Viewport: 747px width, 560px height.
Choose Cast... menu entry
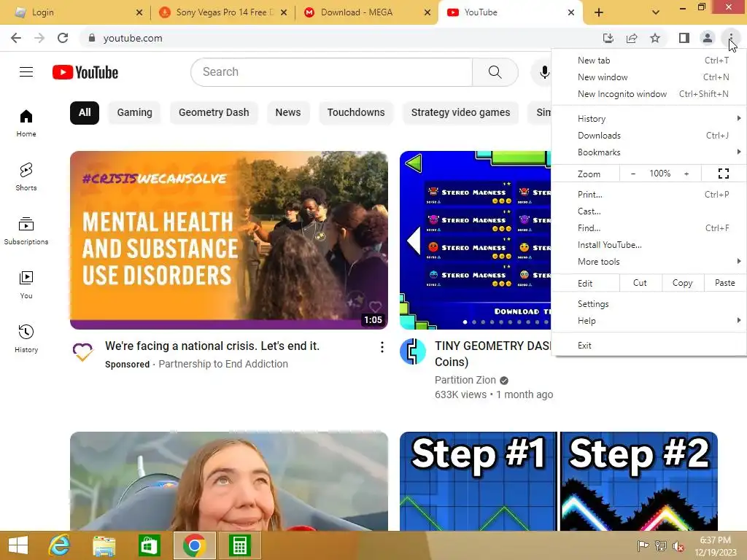[x=649, y=211]
